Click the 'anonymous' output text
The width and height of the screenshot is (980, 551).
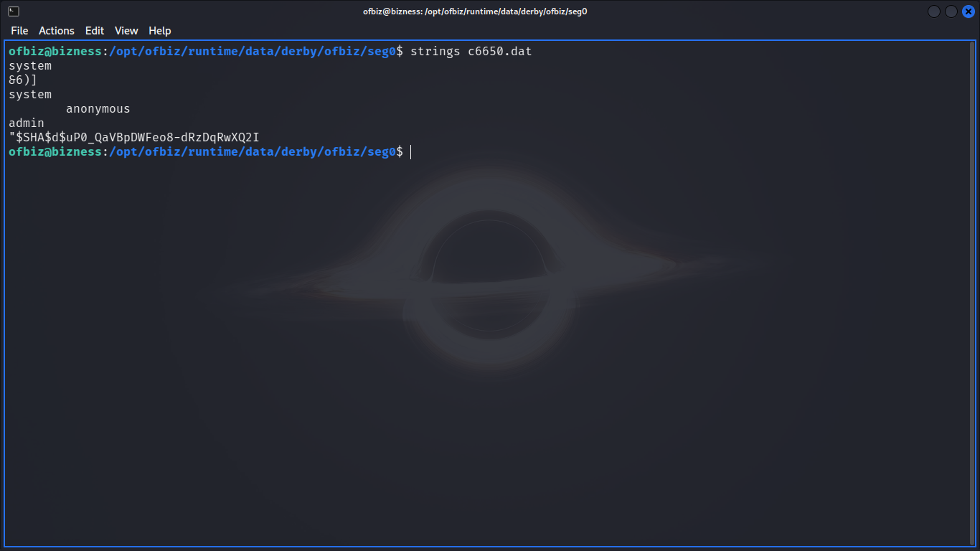tap(98, 109)
